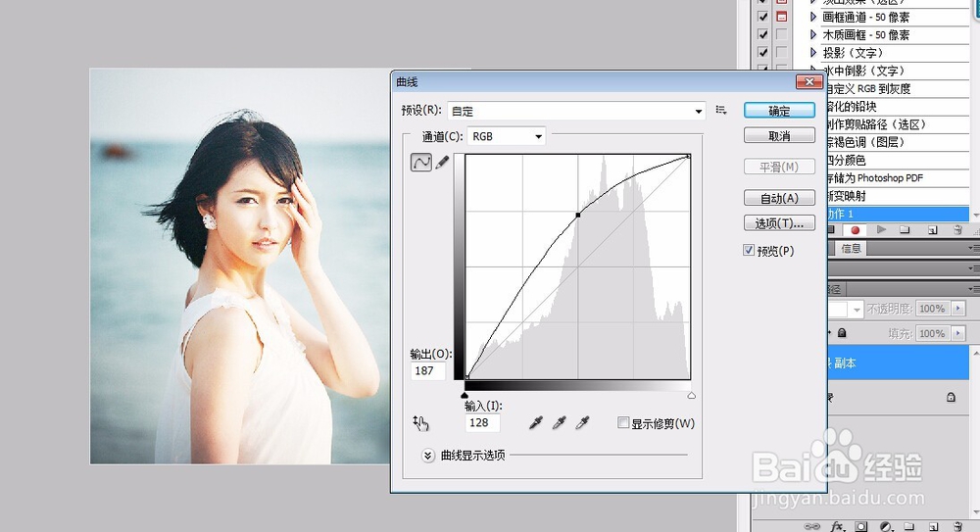Screen dimensions: 980x532
Task: Click link layers icon in Layers panel
Action: pyautogui.click(x=811, y=526)
